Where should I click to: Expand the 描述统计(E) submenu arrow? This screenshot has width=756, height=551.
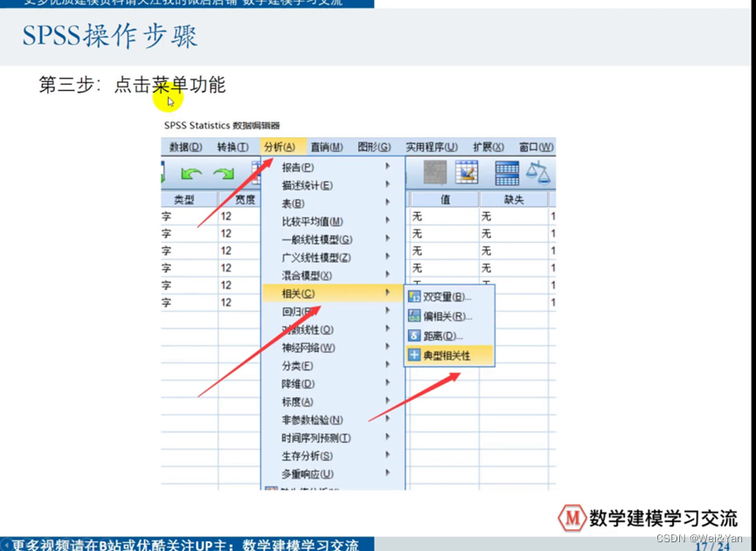point(388,184)
